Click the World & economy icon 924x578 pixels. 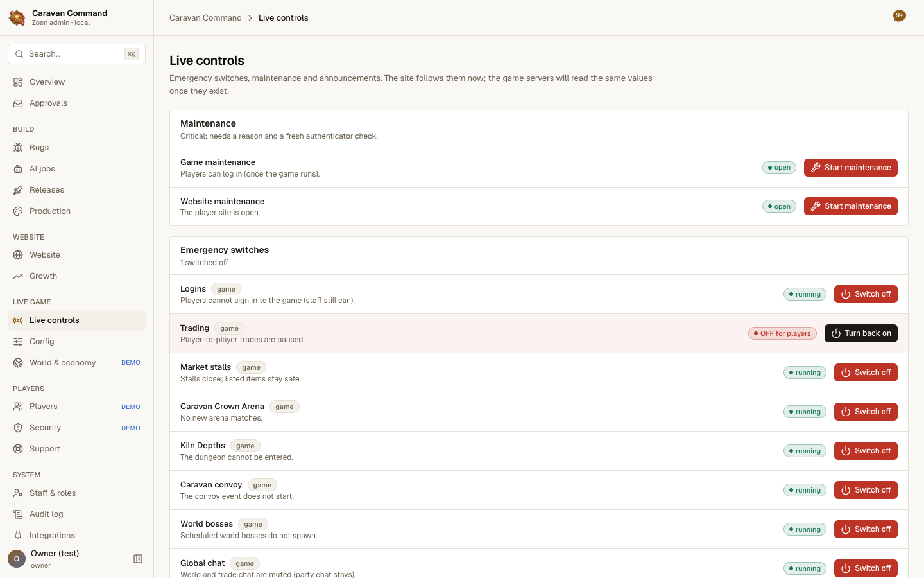[x=18, y=363]
